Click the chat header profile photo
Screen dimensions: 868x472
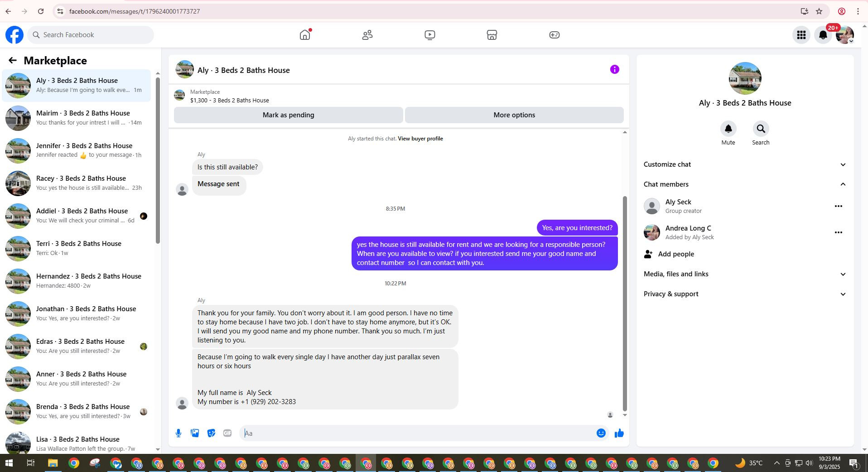pyautogui.click(x=185, y=70)
